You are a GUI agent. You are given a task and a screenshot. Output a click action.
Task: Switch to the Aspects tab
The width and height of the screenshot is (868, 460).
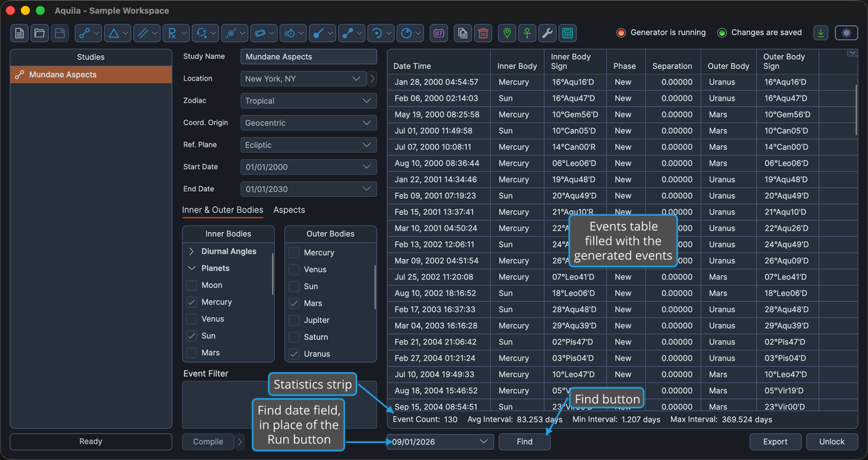point(289,210)
